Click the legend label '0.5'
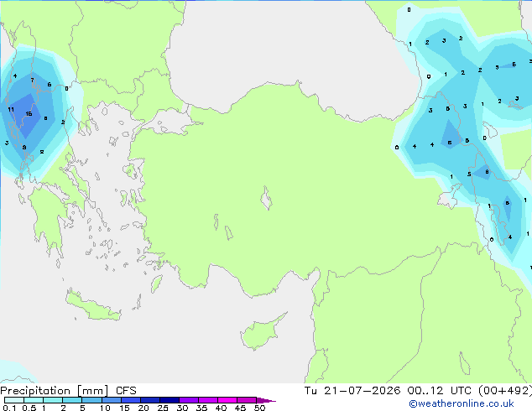 (x=29, y=408)
